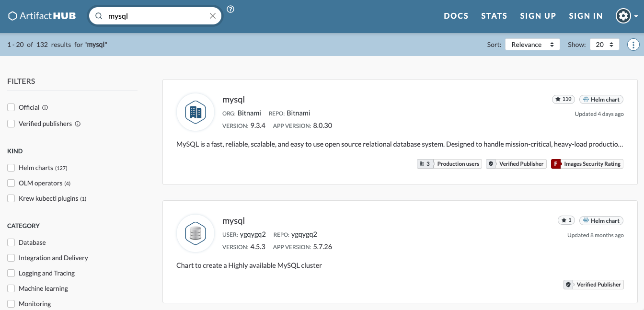644x310 pixels.
Task: Filter by Helm charts kind
Action: coord(11,168)
